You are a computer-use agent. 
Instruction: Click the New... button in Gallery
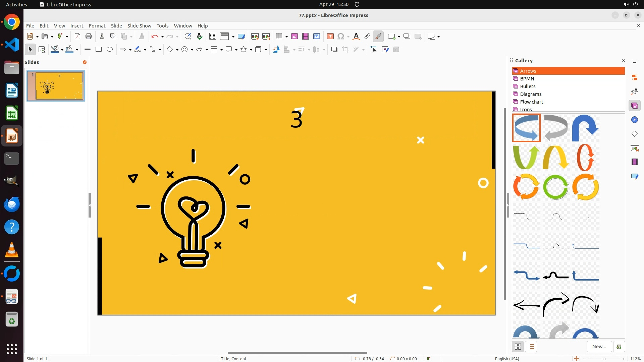599,347
